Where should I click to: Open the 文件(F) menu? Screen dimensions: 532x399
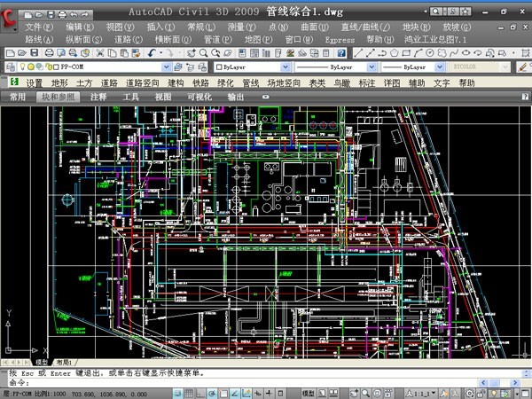click(39, 27)
